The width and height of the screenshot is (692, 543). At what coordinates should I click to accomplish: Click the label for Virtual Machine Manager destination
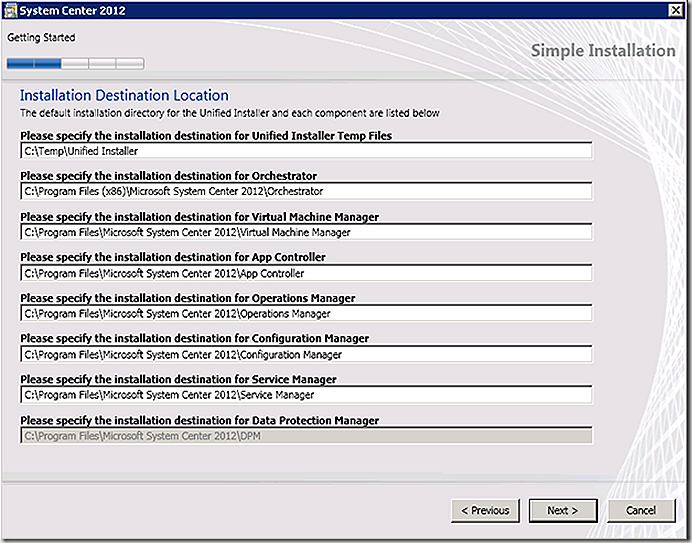(199, 217)
